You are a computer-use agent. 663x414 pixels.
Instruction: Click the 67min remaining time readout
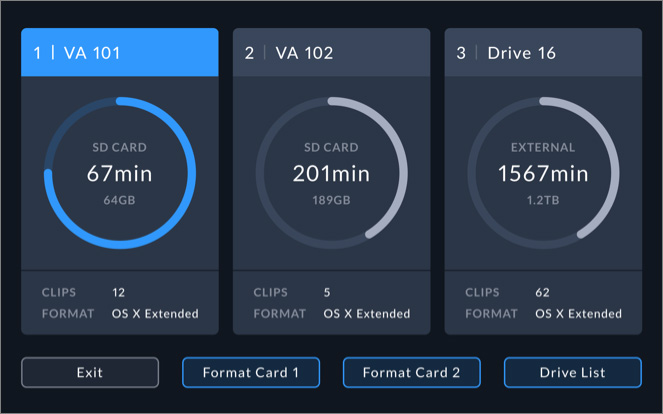119,173
